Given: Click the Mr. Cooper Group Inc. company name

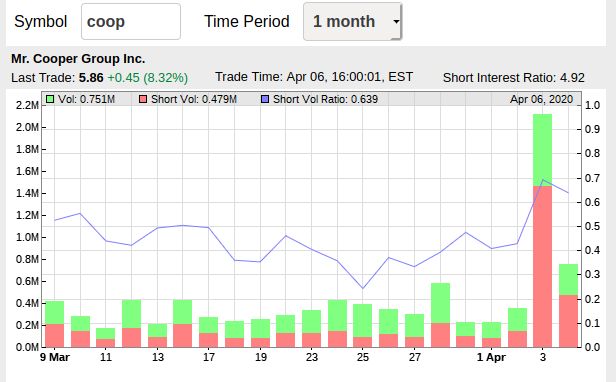Looking at the screenshot, I should [x=78, y=59].
